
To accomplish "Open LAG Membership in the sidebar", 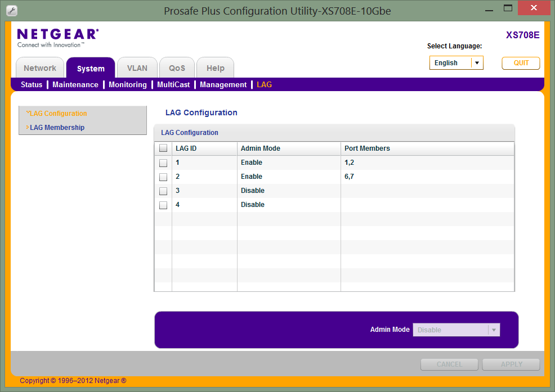I will 57,127.
